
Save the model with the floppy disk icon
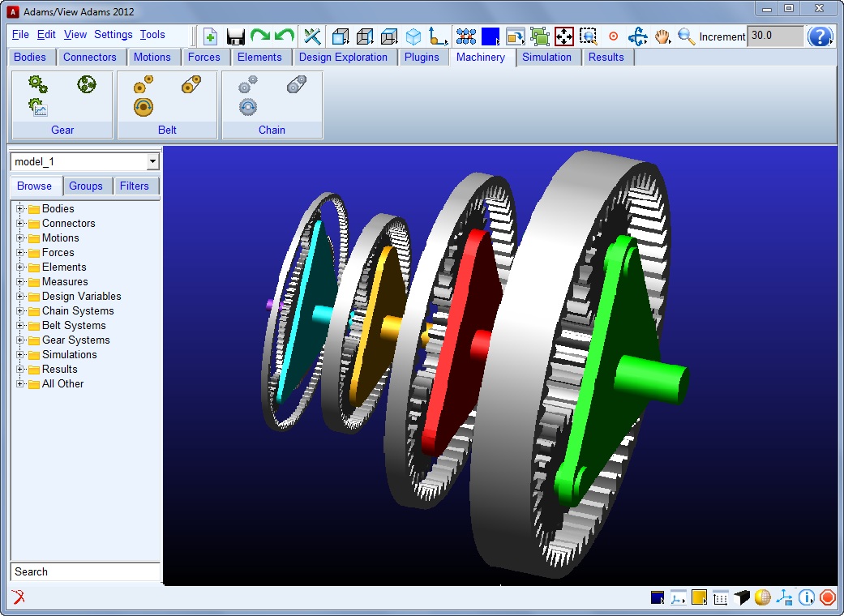[235, 36]
